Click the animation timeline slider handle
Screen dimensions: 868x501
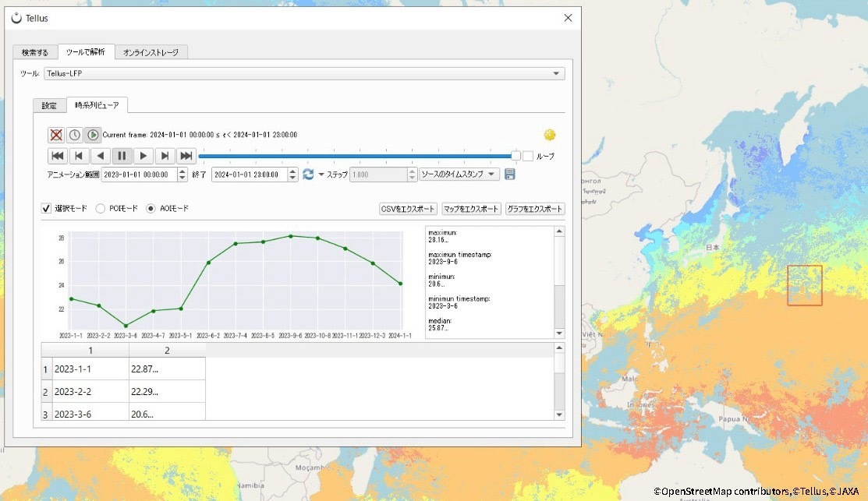(x=515, y=156)
